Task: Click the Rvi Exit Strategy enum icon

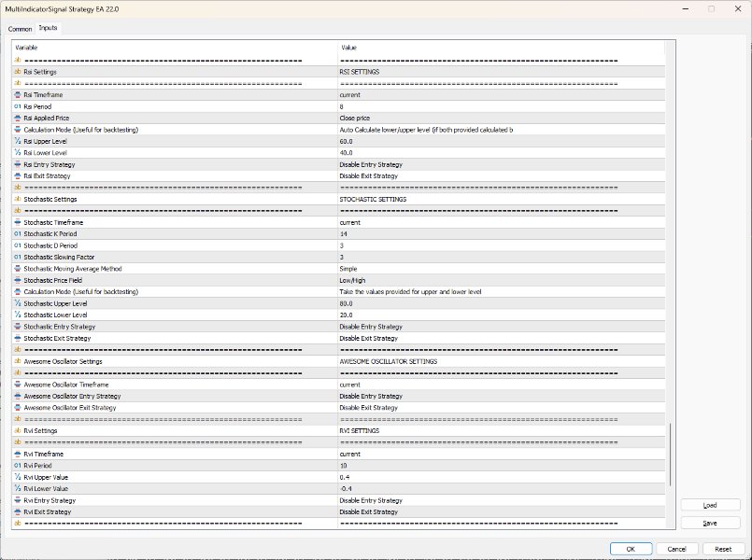Action: 18,511
